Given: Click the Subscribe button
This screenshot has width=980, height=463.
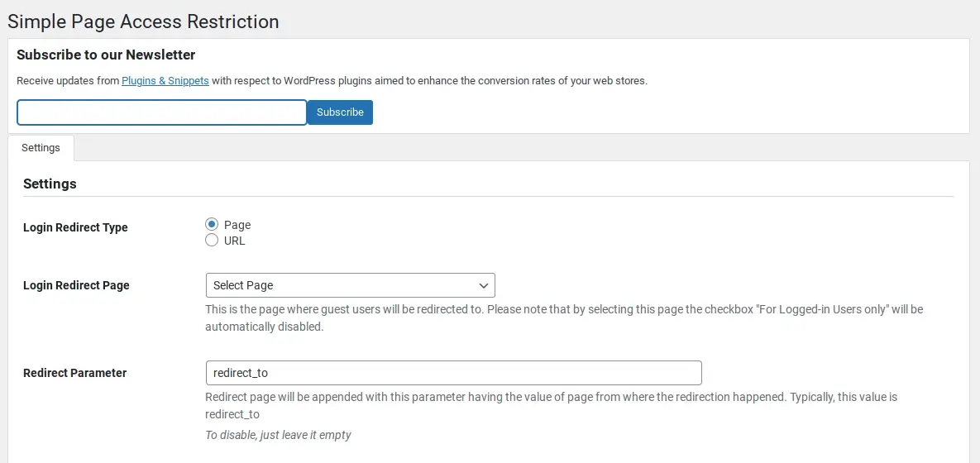Looking at the screenshot, I should click(340, 112).
